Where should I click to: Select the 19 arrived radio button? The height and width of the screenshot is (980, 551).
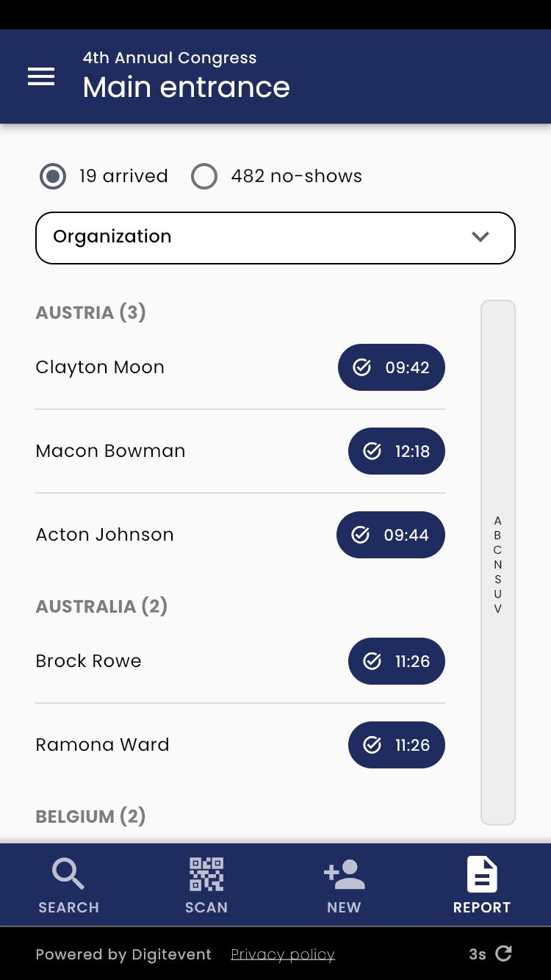click(53, 176)
